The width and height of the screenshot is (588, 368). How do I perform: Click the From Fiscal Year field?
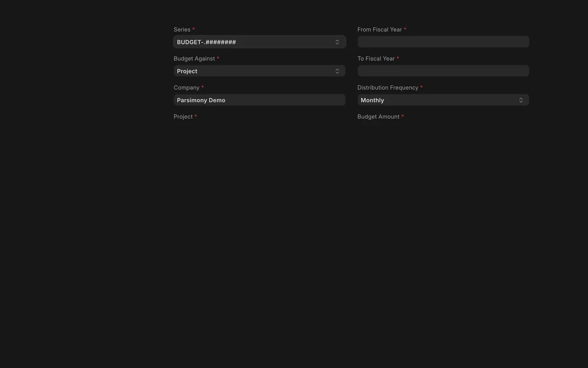(x=443, y=42)
